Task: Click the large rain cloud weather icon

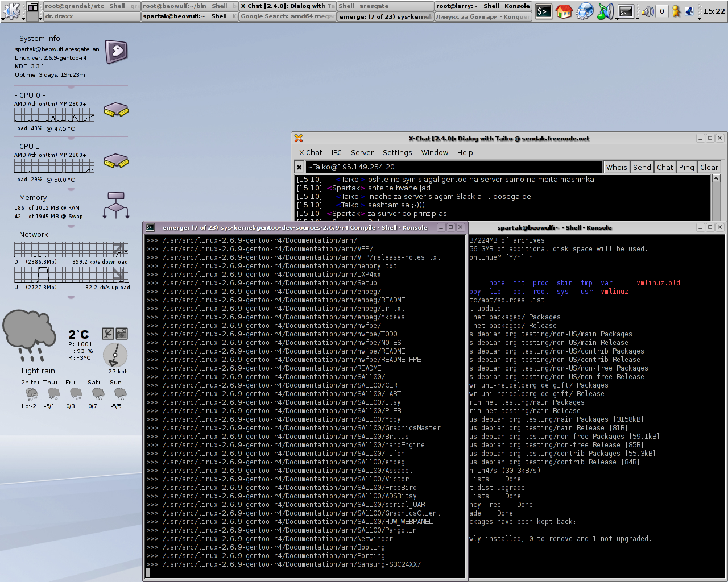Action: [x=28, y=335]
